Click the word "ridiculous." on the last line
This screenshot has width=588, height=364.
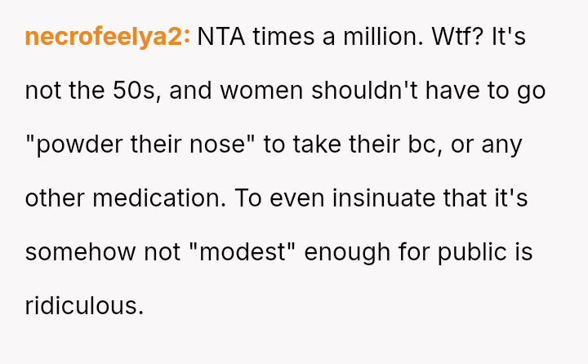84,306
